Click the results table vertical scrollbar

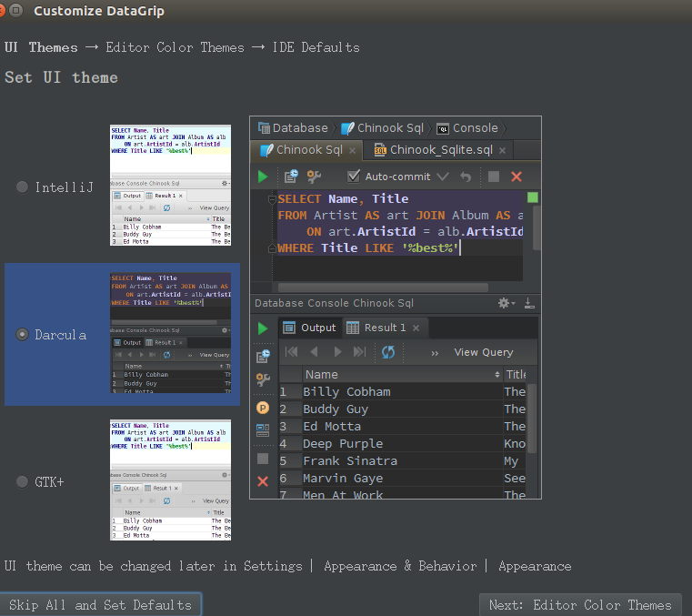(532, 419)
